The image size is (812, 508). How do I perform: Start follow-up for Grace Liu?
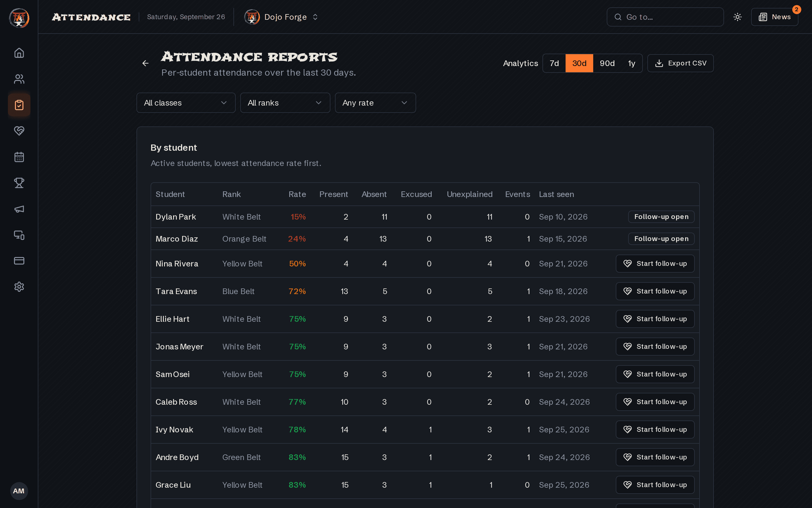click(655, 485)
